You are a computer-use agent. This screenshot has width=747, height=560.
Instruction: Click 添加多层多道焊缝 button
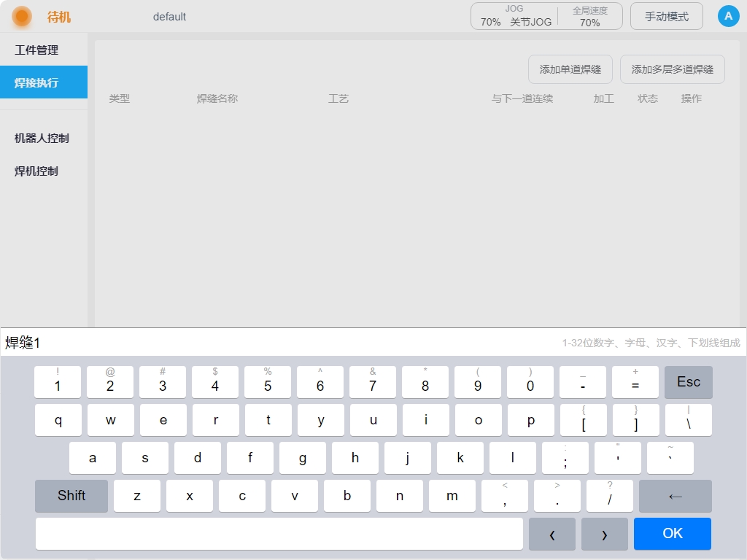pos(672,69)
